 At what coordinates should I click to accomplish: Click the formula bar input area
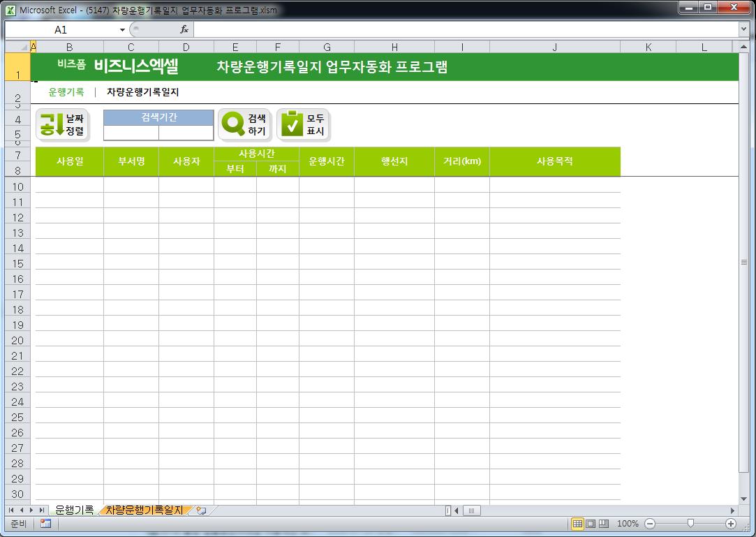tap(466, 29)
